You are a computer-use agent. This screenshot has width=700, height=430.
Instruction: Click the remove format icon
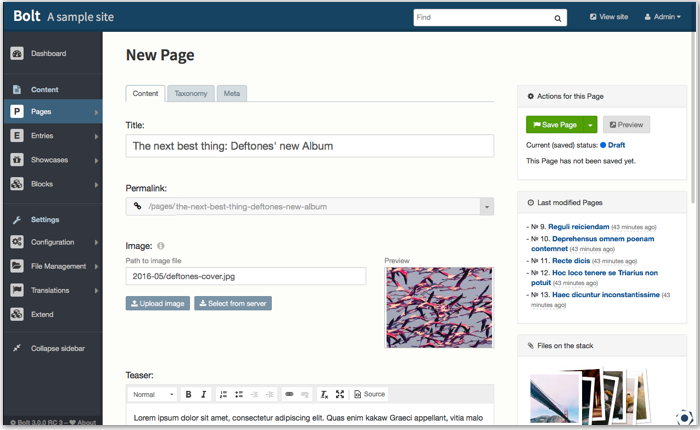325,394
